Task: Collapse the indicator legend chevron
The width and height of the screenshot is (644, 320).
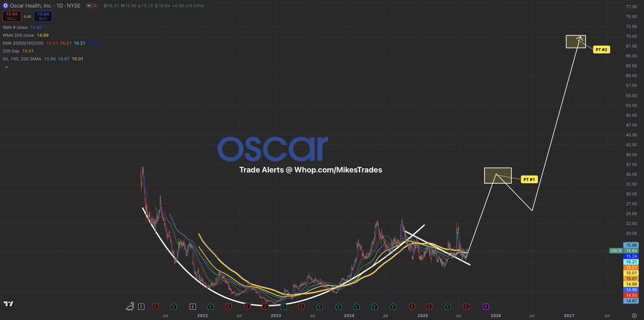Action: [6, 68]
